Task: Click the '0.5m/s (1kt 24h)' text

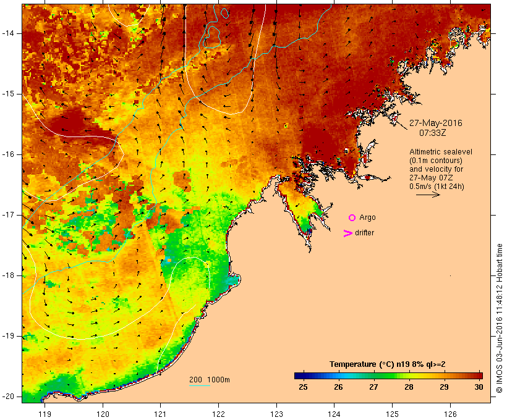Action: [437, 187]
